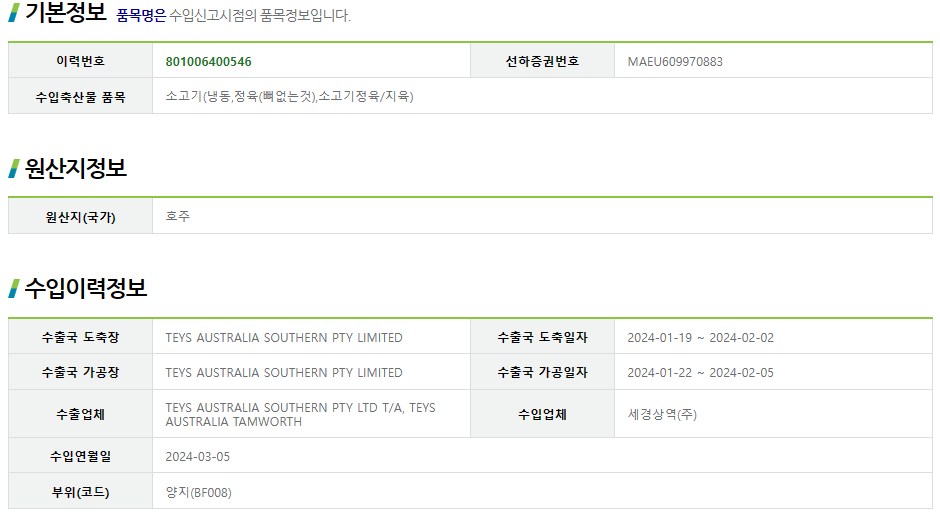Click the slaughter date range 2024-01-19 ~ 2024-02-02
Image resolution: width=940 pixels, height=513 pixels.
coord(700,337)
